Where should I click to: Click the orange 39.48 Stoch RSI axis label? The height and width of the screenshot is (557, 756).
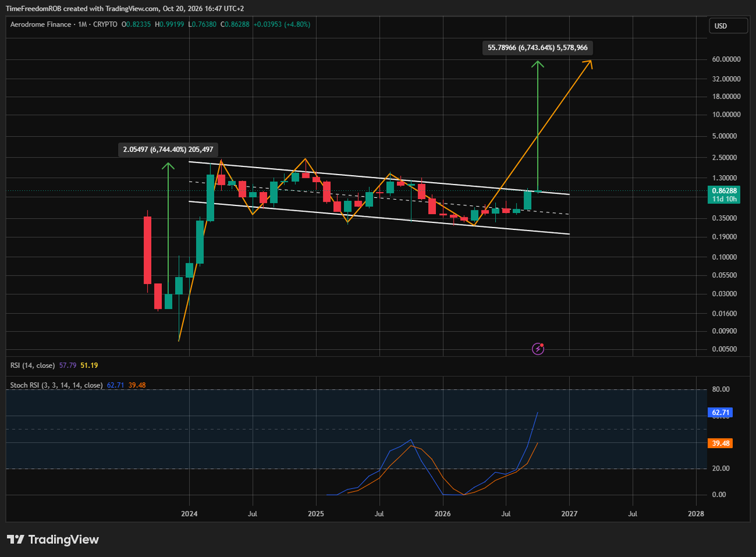(721, 443)
